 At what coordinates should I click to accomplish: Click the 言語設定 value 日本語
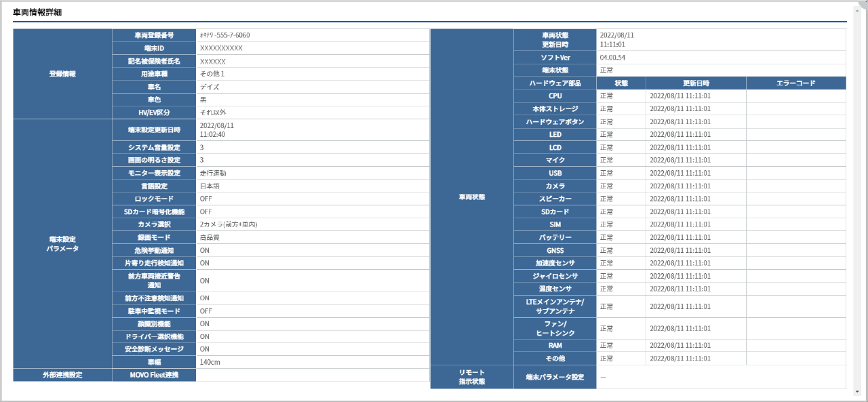click(210, 186)
